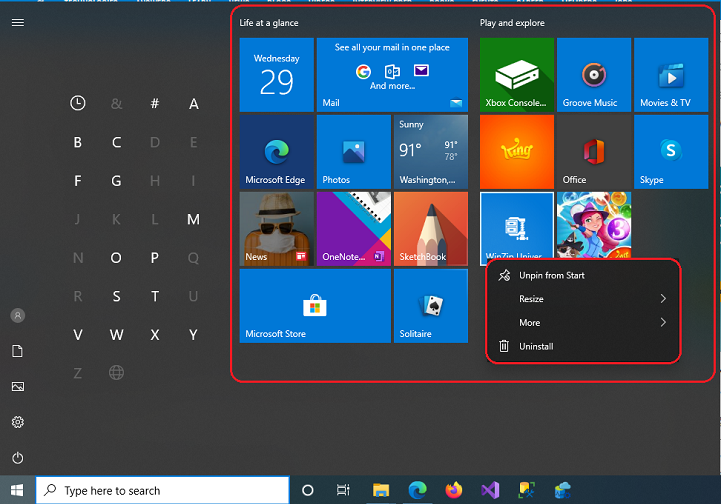Open Task View on the taskbar
This screenshot has width=721, height=504.
[x=343, y=491]
